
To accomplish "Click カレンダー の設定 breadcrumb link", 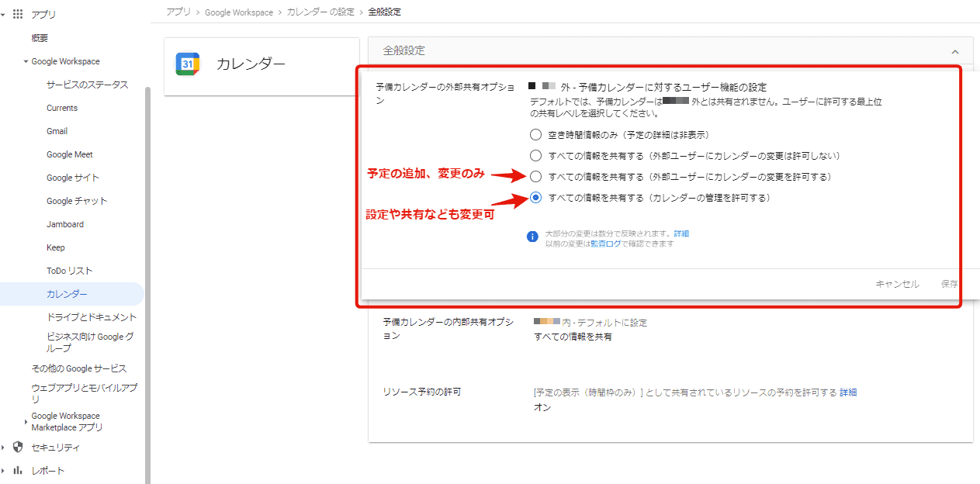I will pyautogui.click(x=320, y=12).
